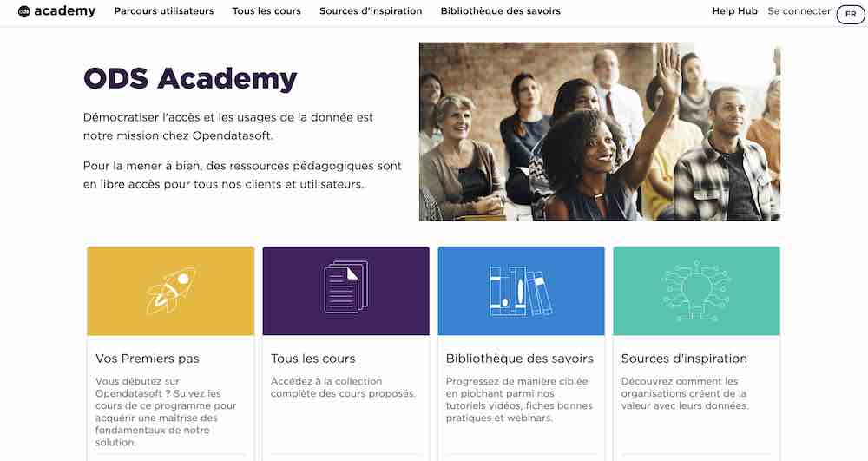Click Se connecter to sign in

point(799,11)
